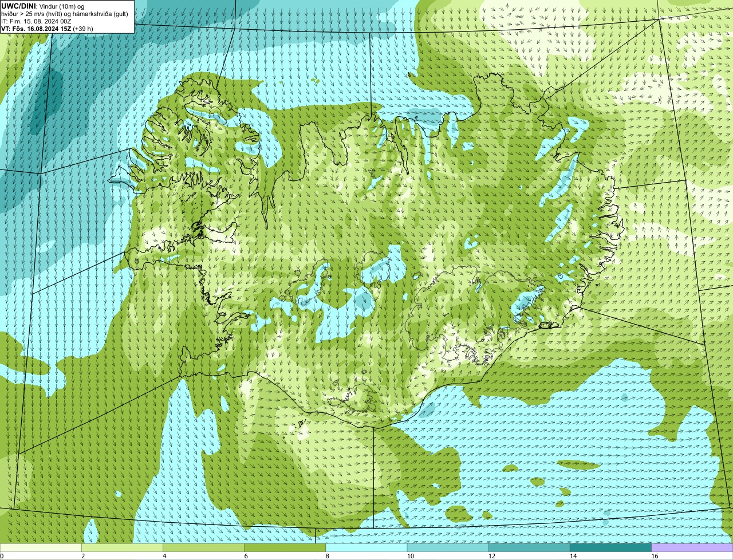Click the "IT: Fim. 15. 08. 2024 00Z" line
This screenshot has height=560, width=733.
[x=36, y=21]
